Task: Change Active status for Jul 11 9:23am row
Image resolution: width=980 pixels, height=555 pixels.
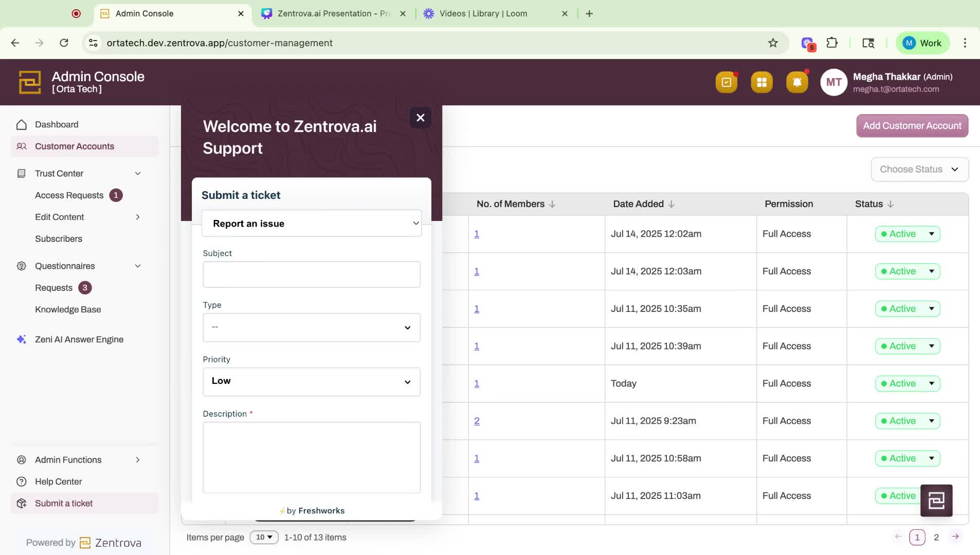Action: (908, 421)
